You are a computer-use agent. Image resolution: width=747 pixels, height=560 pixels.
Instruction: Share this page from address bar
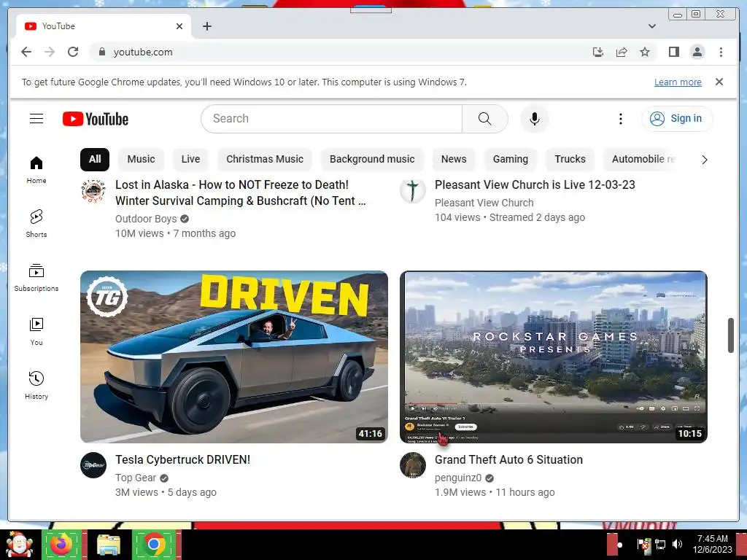click(622, 52)
